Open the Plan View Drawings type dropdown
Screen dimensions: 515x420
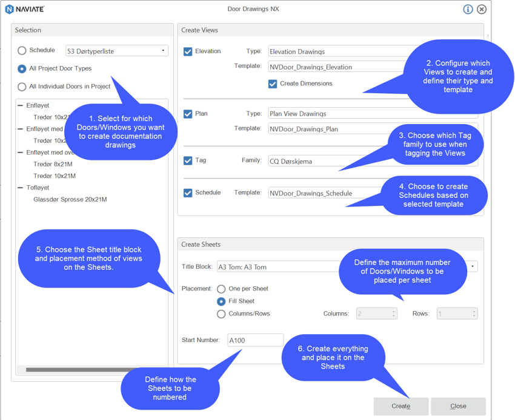pyautogui.click(x=373, y=113)
